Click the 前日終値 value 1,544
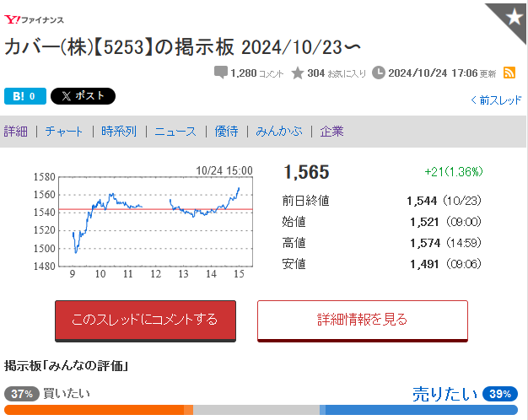This screenshot has width=528, height=420. point(422,201)
